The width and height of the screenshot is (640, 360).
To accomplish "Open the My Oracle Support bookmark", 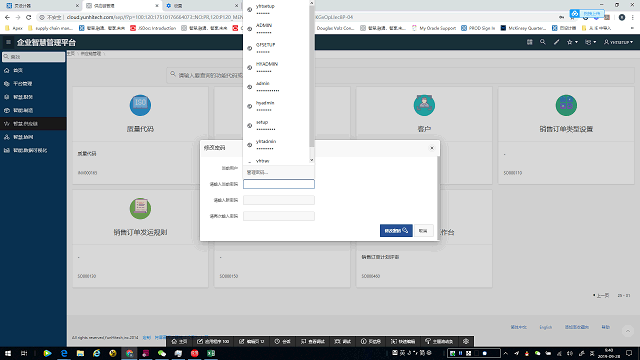I will pyautogui.click(x=434, y=28).
